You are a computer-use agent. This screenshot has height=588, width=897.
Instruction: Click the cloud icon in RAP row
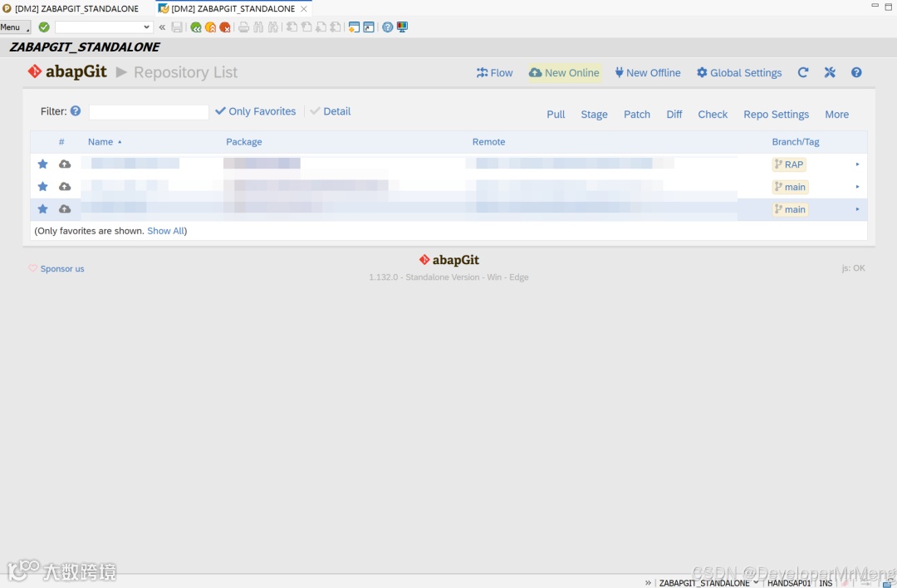[65, 164]
